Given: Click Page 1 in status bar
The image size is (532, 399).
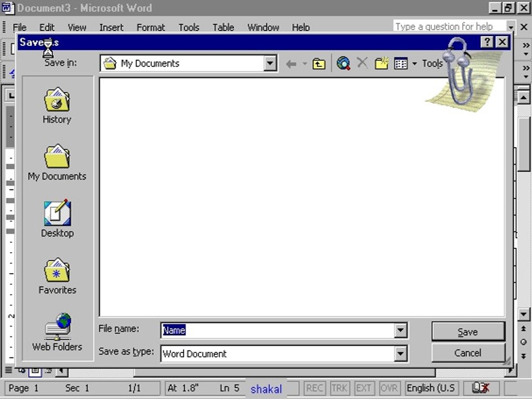Looking at the screenshot, I should [23, 388].
